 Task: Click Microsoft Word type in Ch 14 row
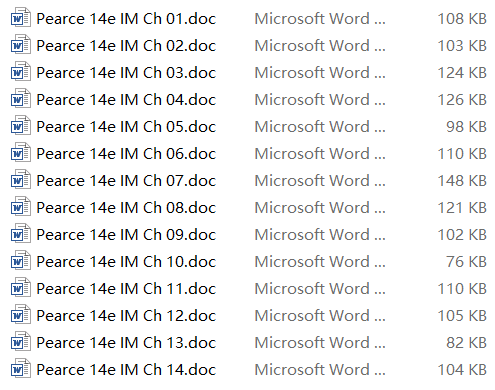pos(320,370)
